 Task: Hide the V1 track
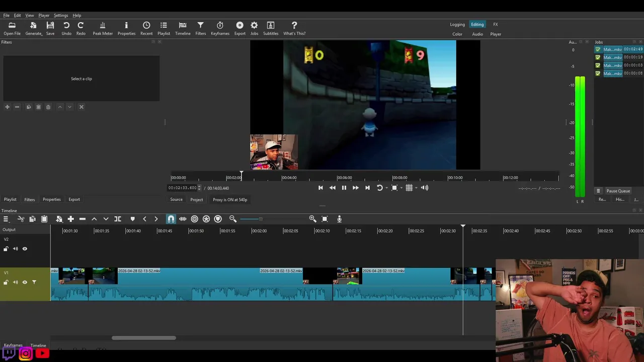point(25,282)
